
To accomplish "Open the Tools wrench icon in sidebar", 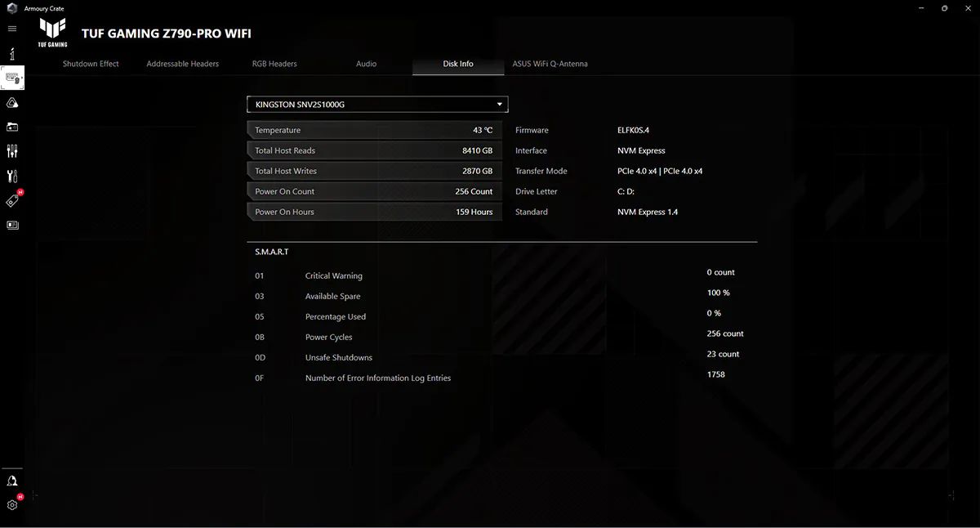I will 12,176.
